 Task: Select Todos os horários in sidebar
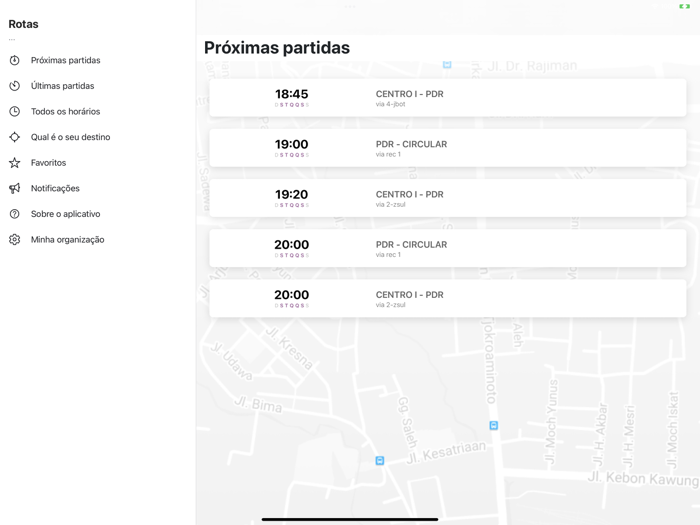pyautogui.click(x=66, y=111)
